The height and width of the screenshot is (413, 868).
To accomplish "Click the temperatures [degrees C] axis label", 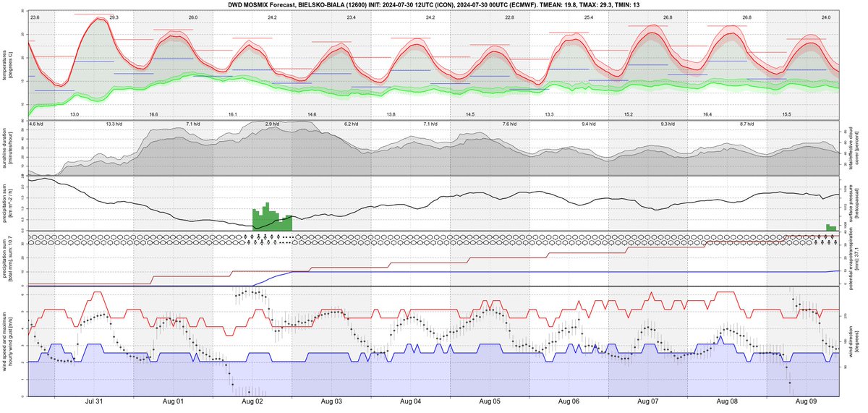I will pos(7,64).
